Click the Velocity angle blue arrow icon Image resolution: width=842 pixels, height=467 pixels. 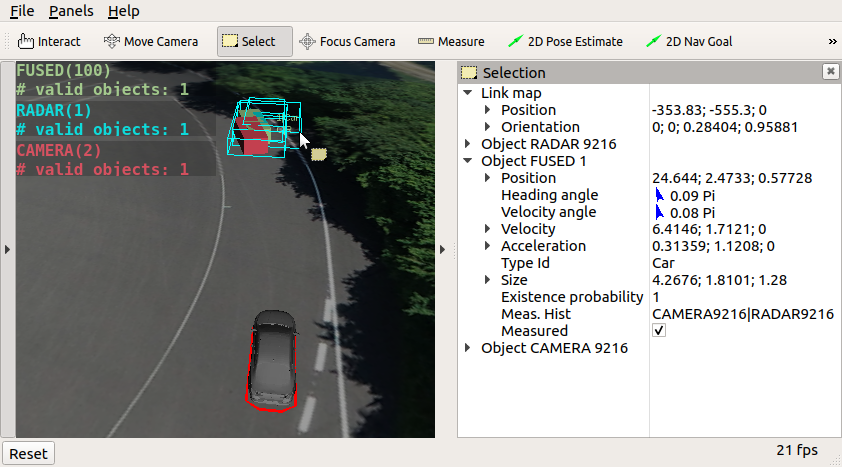pos(659,212)
